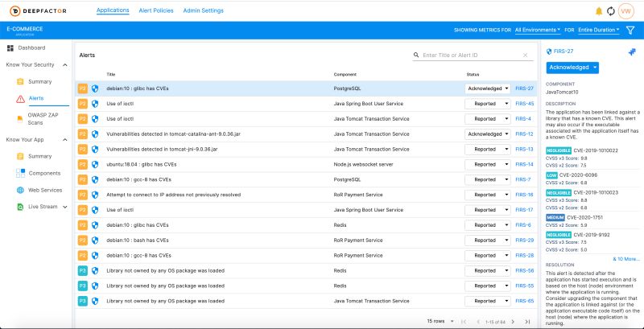Go to next page of alerts

(513, 322)
